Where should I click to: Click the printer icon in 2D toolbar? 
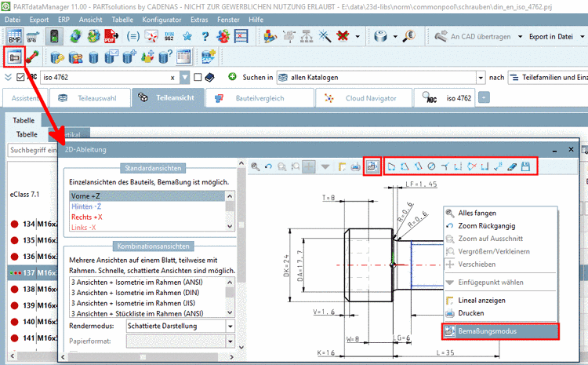click(355, 166)
